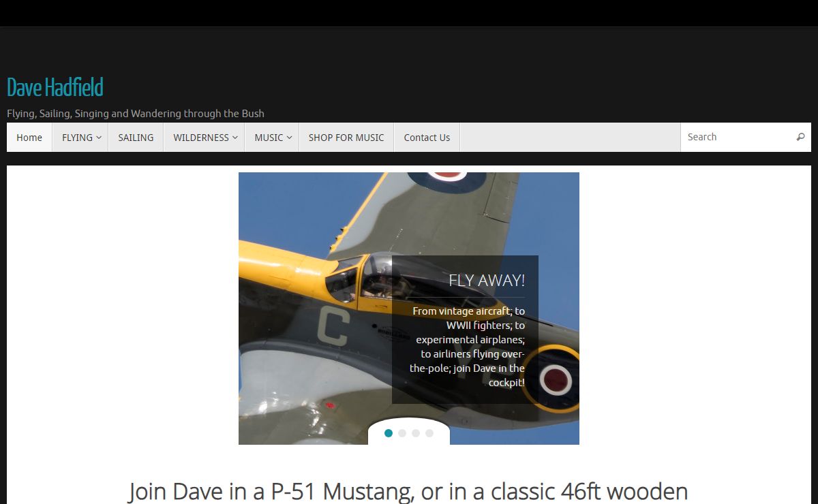Go to the fourth slide dot

point(429,433)
